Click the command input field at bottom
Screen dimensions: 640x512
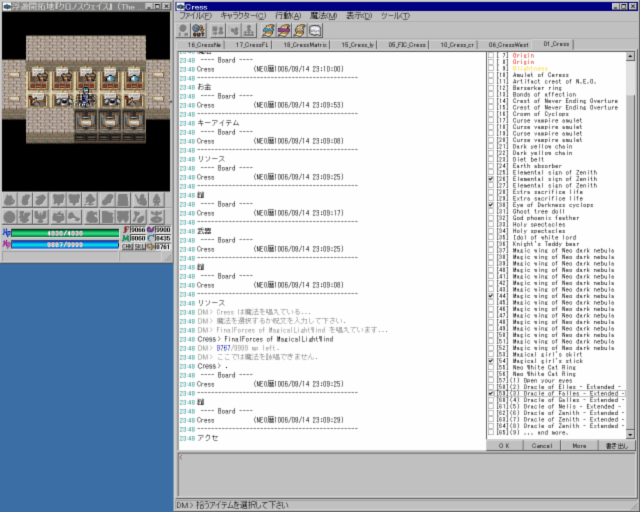click(x=406, y=474)
